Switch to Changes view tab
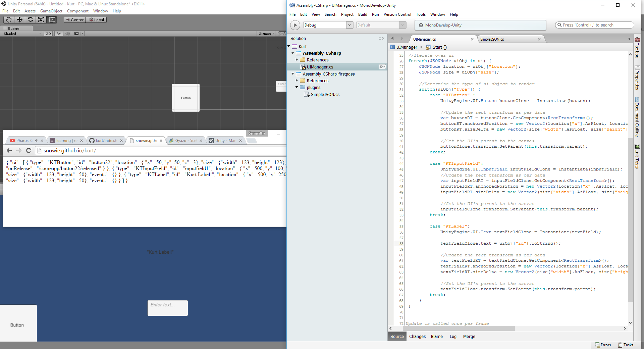Image resolution: width=644 pixels, height=349 pixels. [x=417, y=337]
